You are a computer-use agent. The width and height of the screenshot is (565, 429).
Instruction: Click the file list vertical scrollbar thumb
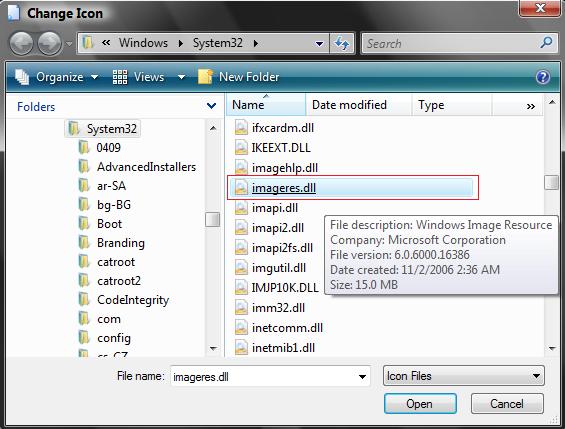551,182
